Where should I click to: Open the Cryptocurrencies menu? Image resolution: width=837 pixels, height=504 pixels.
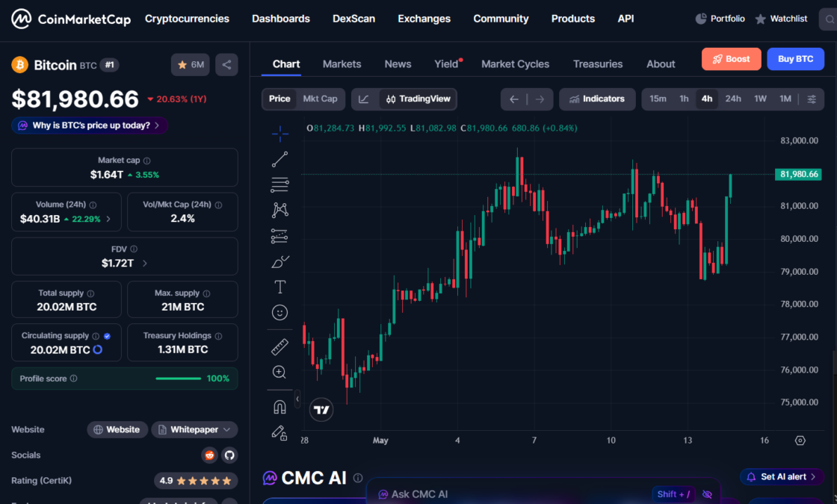pos(187,19)
